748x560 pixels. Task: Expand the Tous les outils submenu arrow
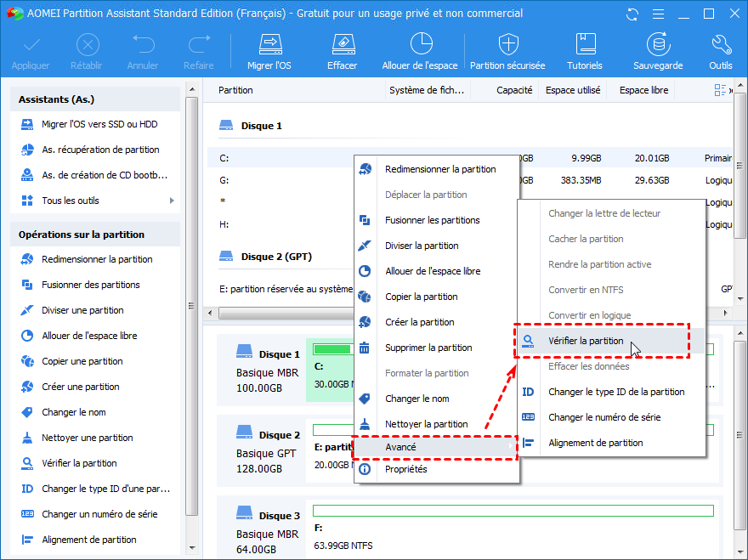pos(172,201)
